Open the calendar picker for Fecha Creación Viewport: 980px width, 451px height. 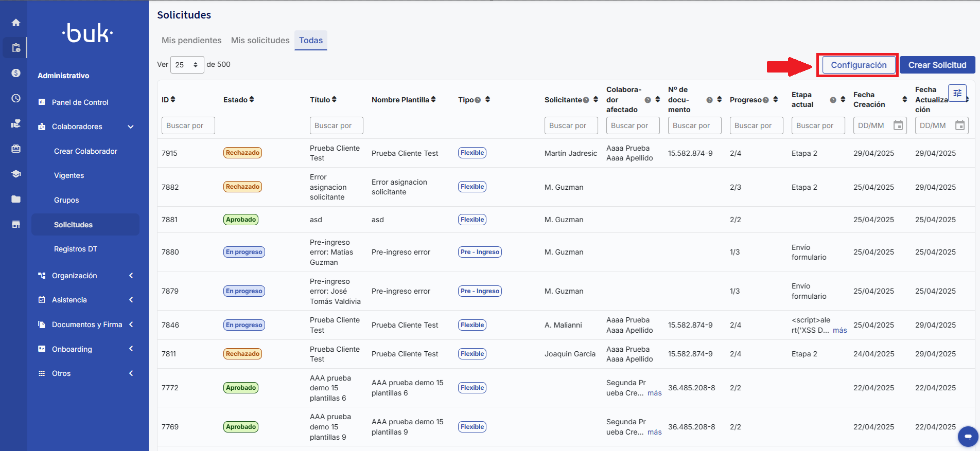coord(898,125)
